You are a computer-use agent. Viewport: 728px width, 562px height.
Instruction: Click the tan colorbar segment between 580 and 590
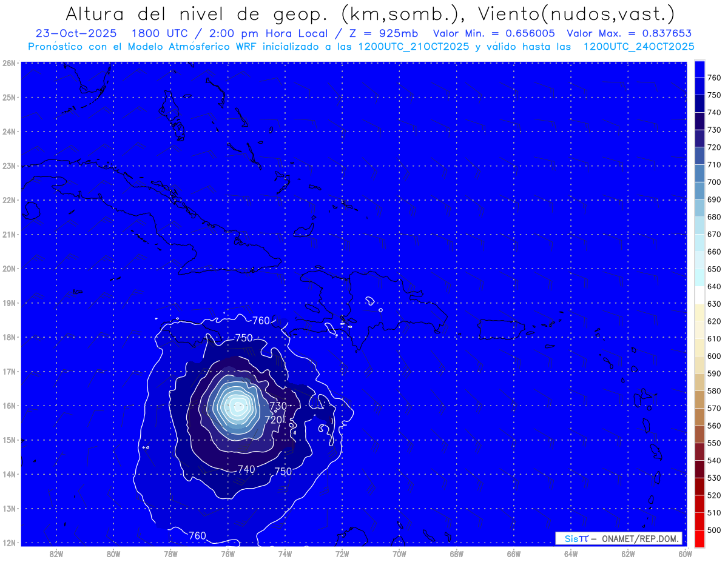tap(699, 382)
